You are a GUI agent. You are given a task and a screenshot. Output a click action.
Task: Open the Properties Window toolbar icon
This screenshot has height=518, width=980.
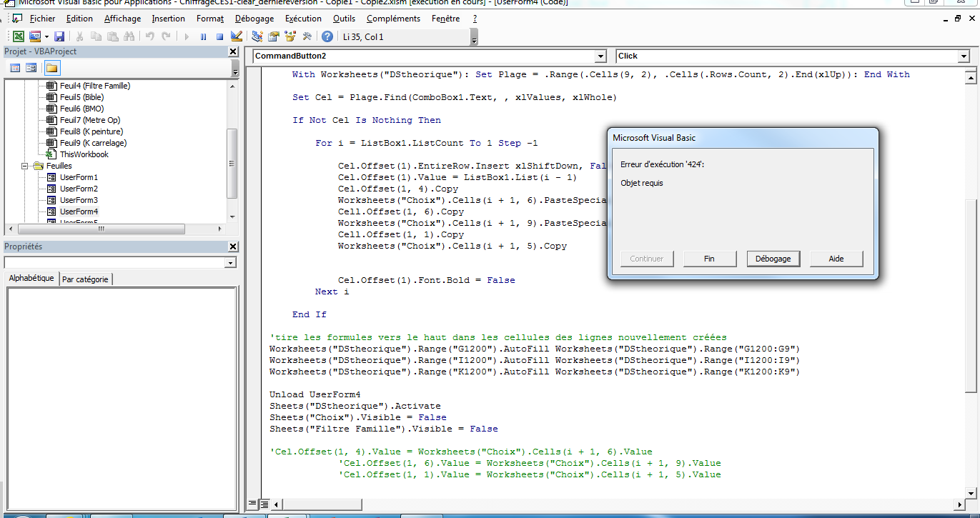[x=274, y=36]
